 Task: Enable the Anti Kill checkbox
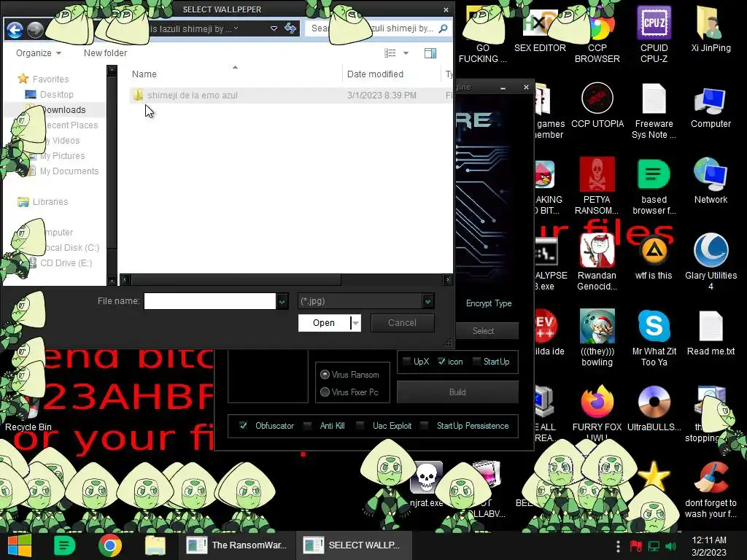pyautogui.click(x=308, y=425)
